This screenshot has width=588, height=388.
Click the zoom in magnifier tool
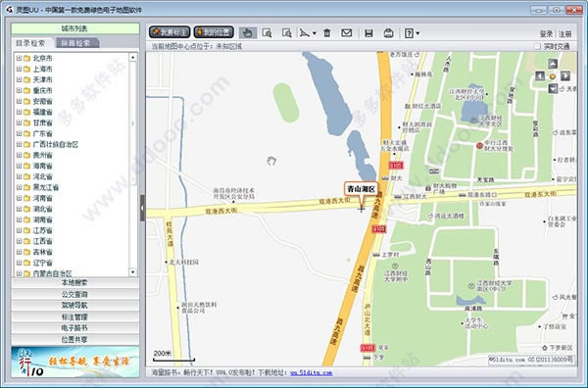(x=267, y=33)
